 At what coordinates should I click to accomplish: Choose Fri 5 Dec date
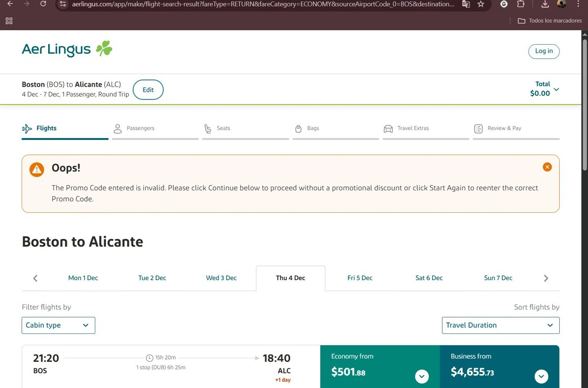click(x=360, y=278)
